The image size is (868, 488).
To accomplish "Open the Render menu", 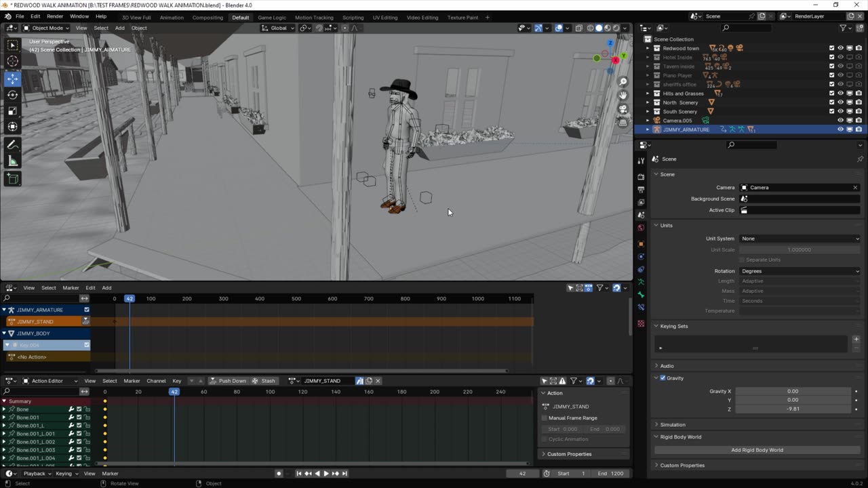I will [x=55, y=16].
